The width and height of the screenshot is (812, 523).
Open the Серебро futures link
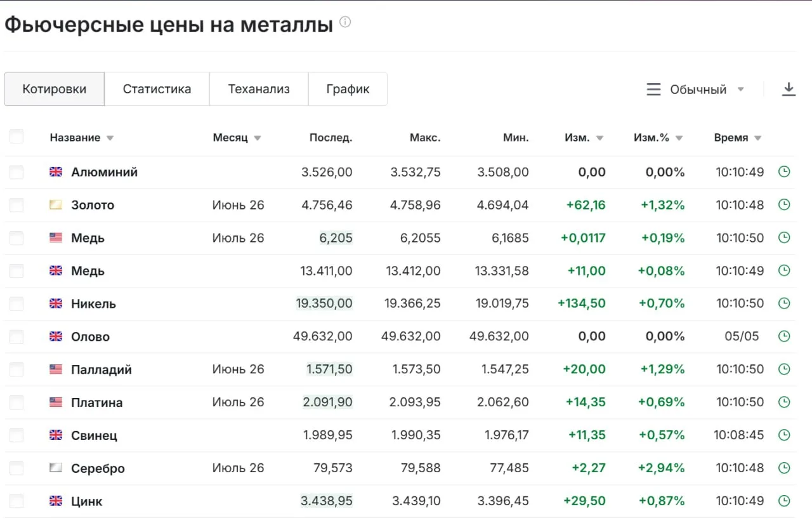point(98,468)
